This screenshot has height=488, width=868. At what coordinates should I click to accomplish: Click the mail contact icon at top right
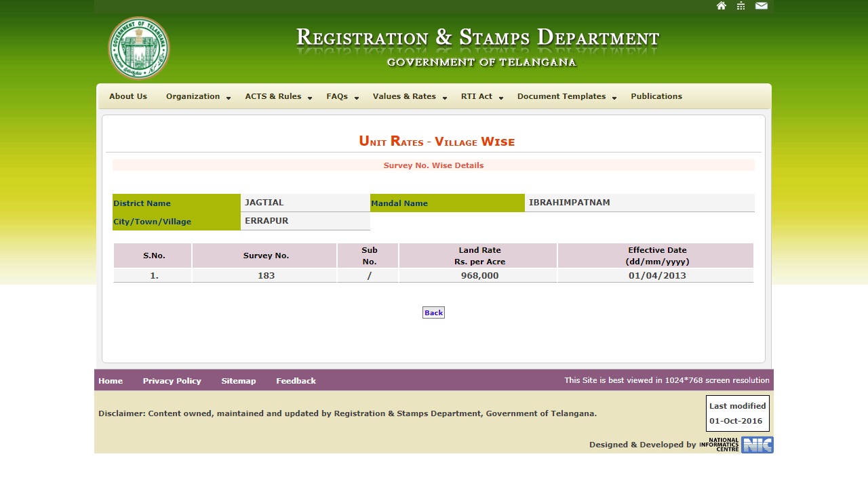pyautogui.click(x=761, y=6)
